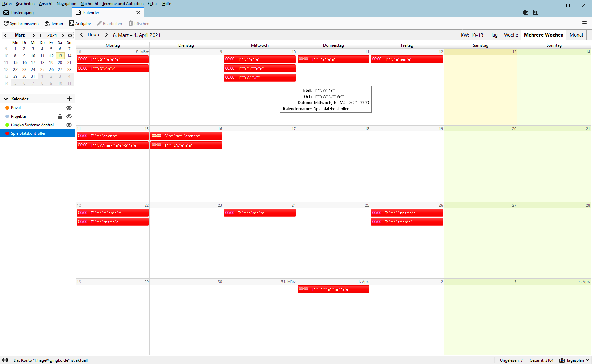
Task: Click the red Spielplatzkontrollen color dot
Action: 7,133
